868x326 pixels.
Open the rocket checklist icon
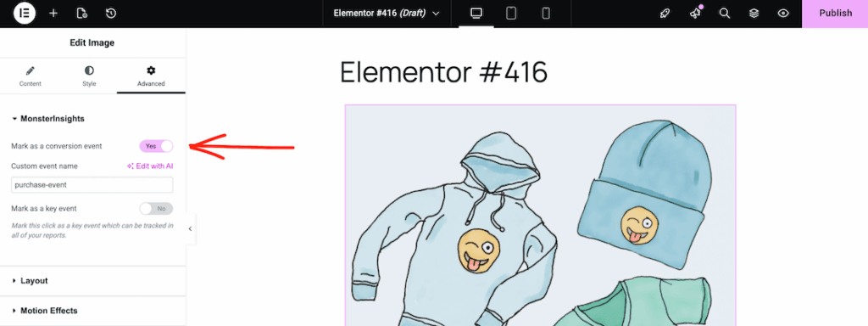(665, 14)
